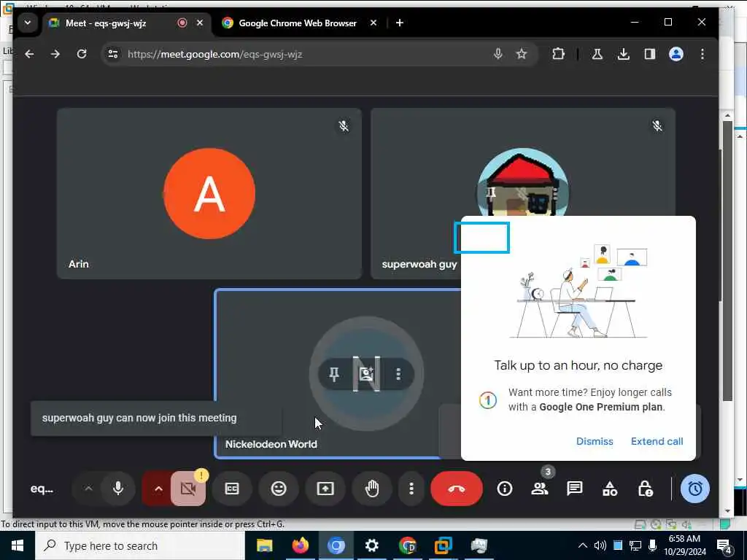Raise hand using the hand icon

point(372,489)
